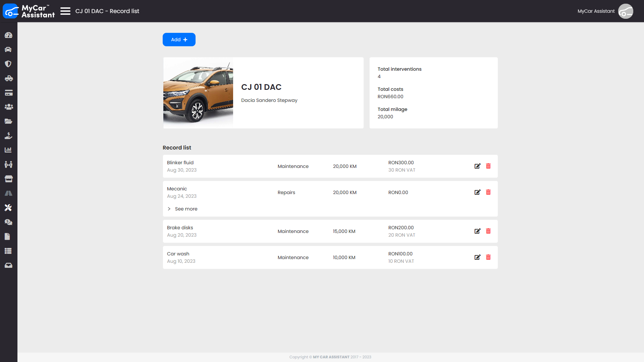Open the users group icon in sidebar
644x362 pixels.
click(8, 107)
